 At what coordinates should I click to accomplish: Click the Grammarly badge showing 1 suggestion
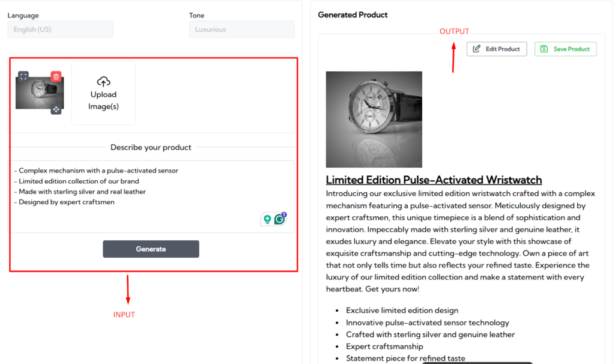[284, 214]
